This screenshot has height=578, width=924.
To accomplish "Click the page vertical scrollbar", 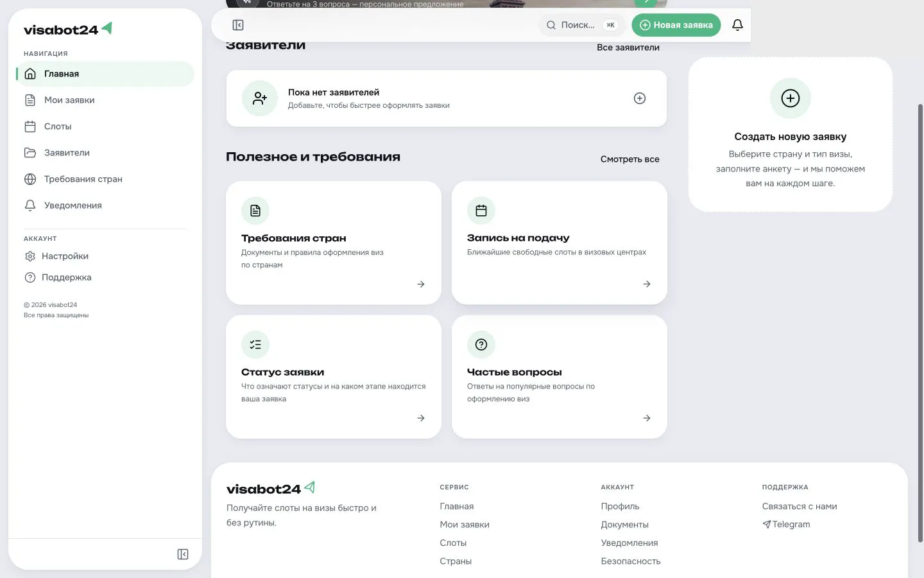I will pyautogui.click(x=920, y=323).
